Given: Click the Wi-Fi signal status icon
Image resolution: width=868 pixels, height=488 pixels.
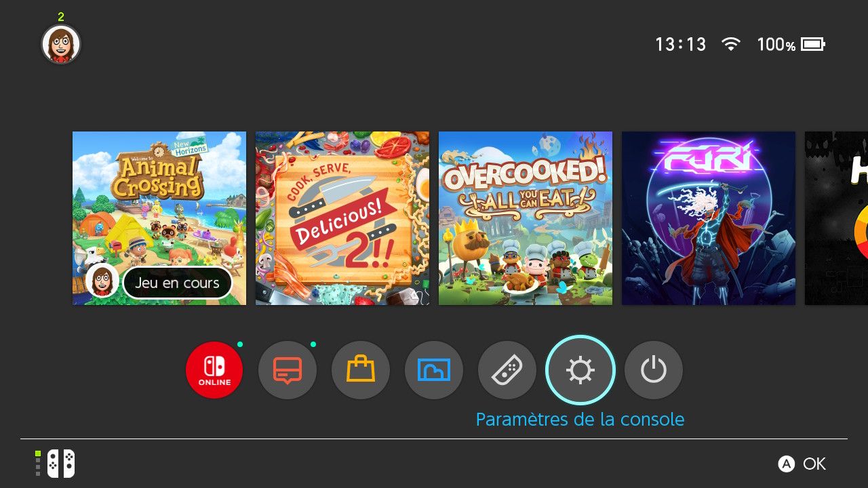Looking at the screenshot, I should [x=731, y=45].
